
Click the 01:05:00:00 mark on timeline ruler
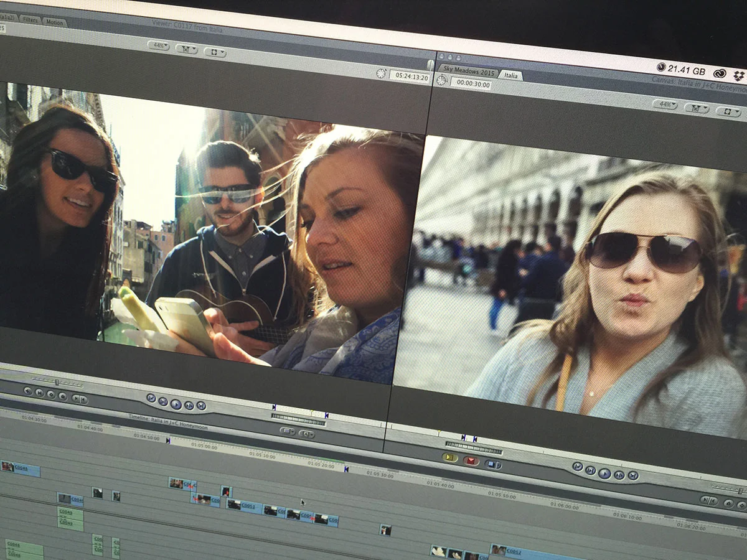click(x=204, y=446)
